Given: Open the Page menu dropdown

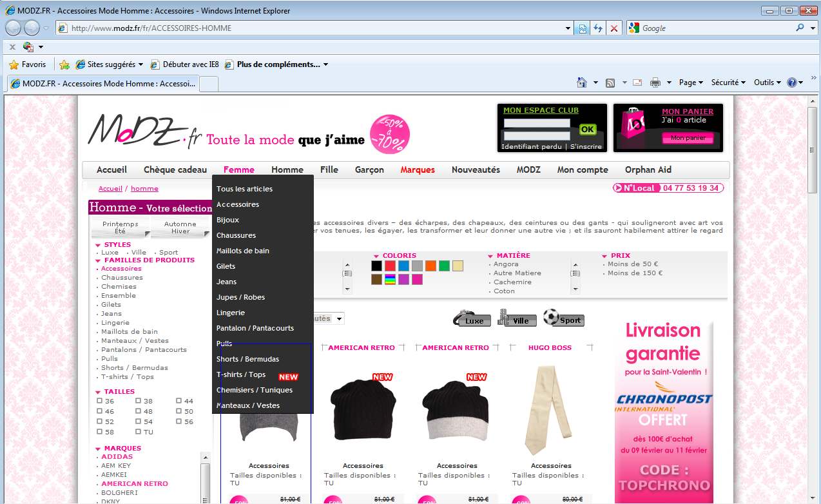Looking at the screenshot, I should click(691, 82).
